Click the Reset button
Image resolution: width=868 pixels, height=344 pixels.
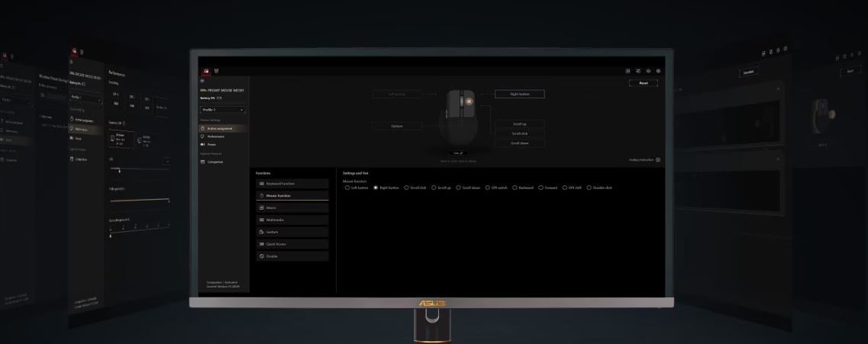(643, 83)
